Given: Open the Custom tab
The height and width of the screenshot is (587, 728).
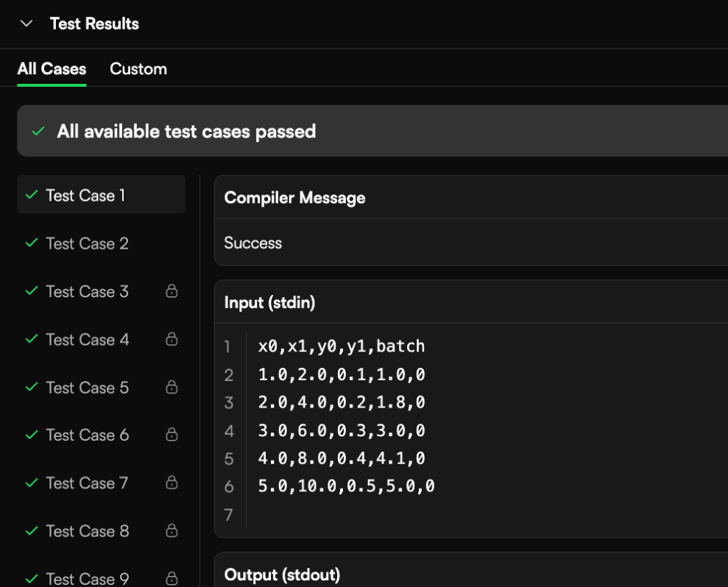Looking at the screenshot, I should coord(138,69).
